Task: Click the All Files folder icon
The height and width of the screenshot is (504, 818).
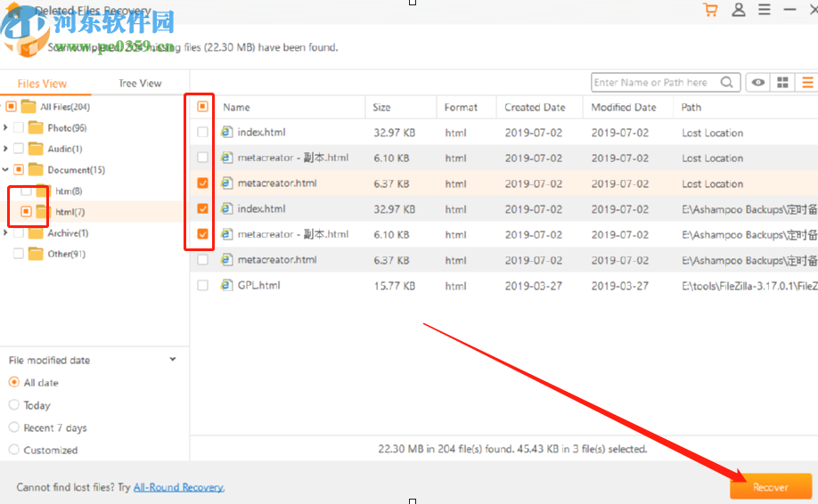Action: [x=29, y=107]
